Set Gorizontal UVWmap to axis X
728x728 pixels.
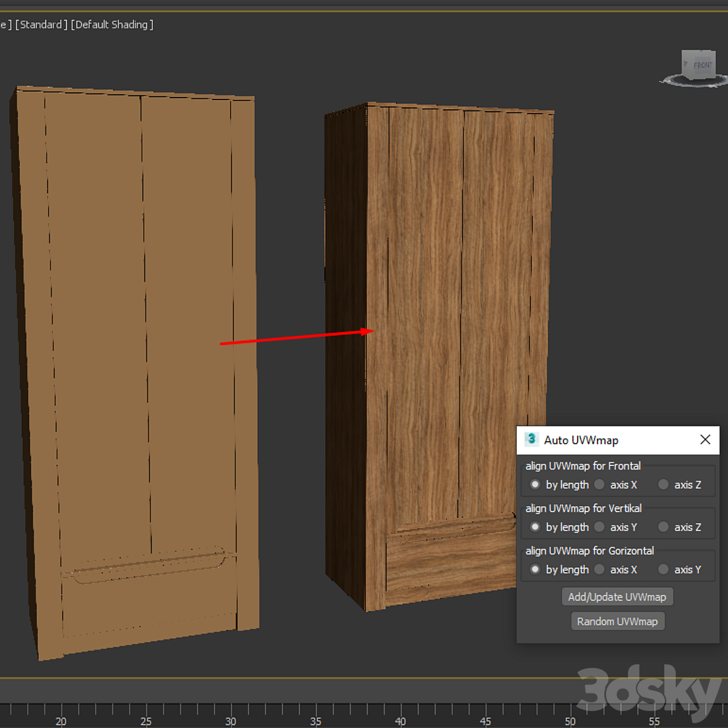[x=600, y=570]
